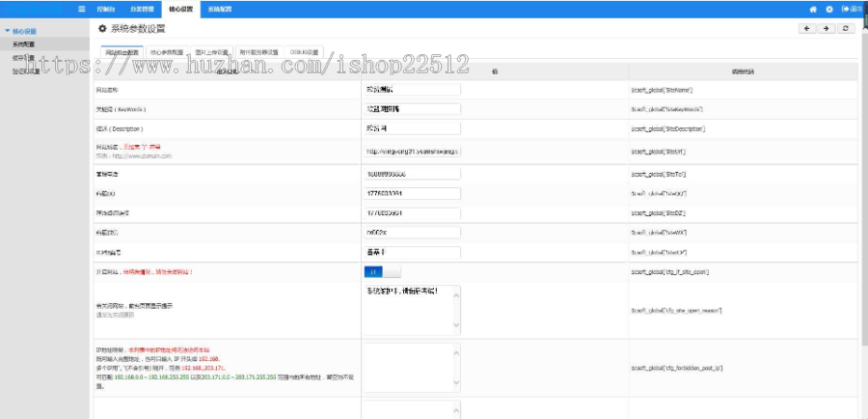Click the refresh page button
The height and width of the screenshot is (419, 868).
tap(845, 29)
